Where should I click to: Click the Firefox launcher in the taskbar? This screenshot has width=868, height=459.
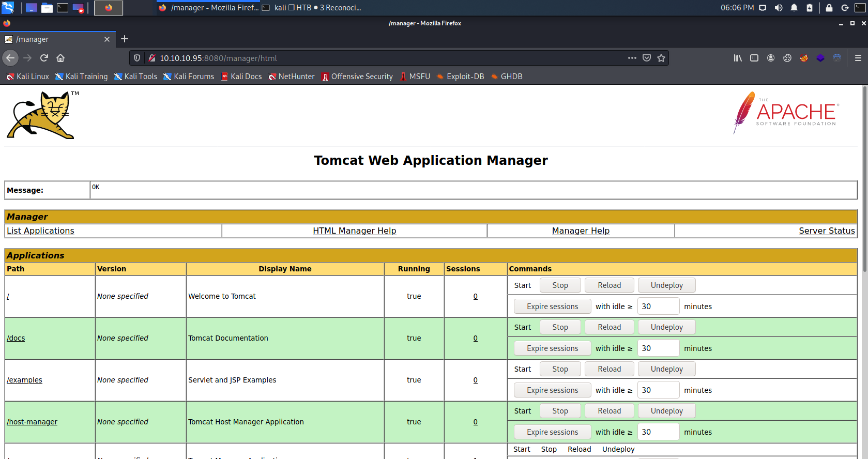[x=109, y=8]
